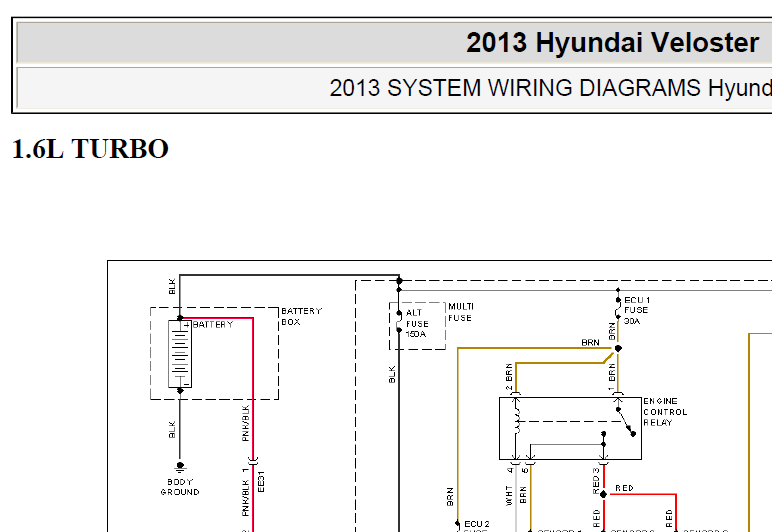The width and height of the screenshot is (772, 532).
Task: Select the "MULTI FUSE" label
Action: pyautogui.click(x=460, y=312)
